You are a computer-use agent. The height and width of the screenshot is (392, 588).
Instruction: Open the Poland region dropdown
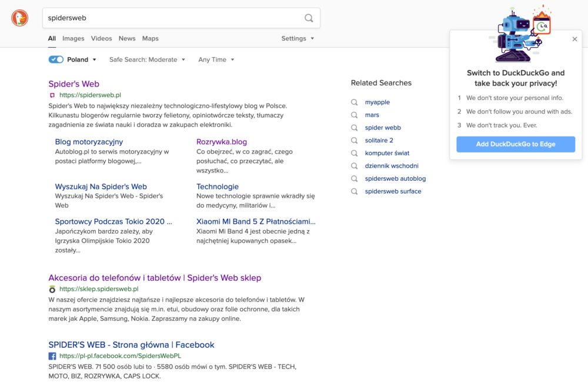82,59
